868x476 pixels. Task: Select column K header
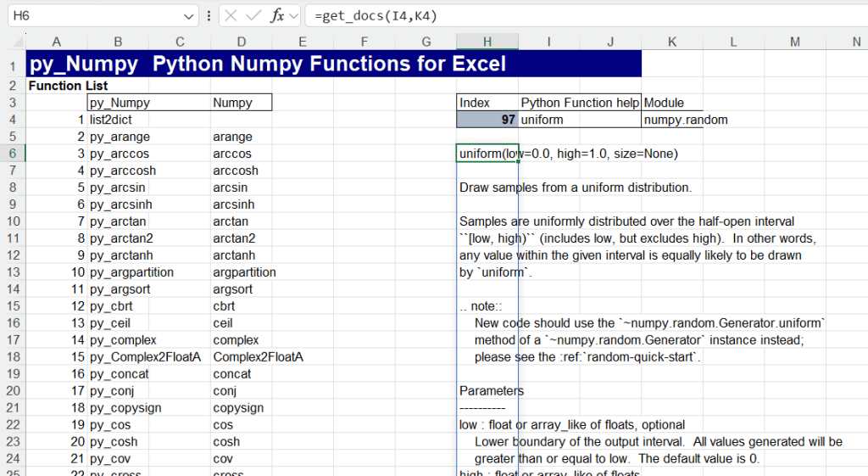click(672, 42)
